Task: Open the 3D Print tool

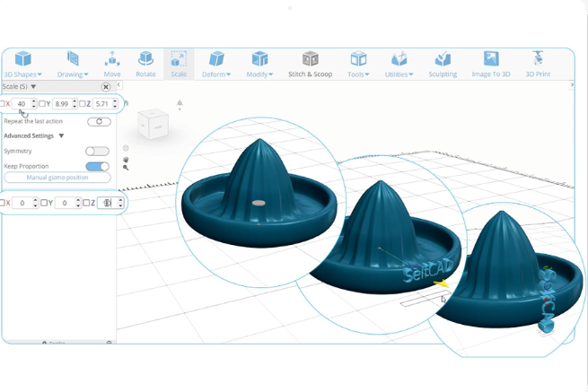Action: pos(538,64)
